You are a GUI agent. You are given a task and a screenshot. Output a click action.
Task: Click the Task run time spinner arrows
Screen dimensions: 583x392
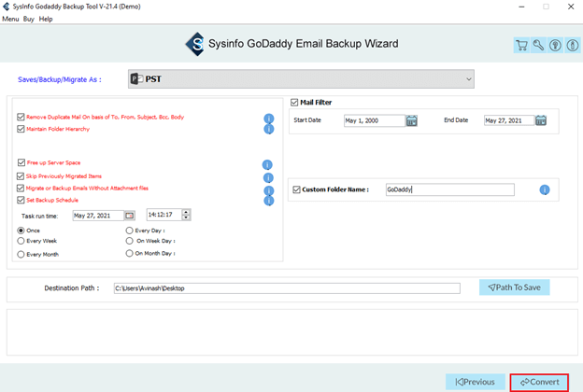(187, 216)
